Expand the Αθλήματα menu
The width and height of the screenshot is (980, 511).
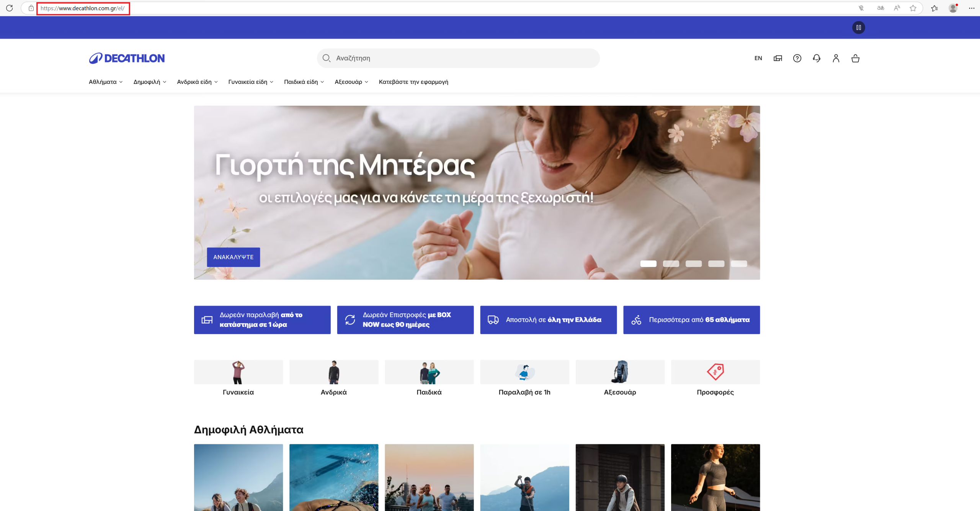(106, 82)
